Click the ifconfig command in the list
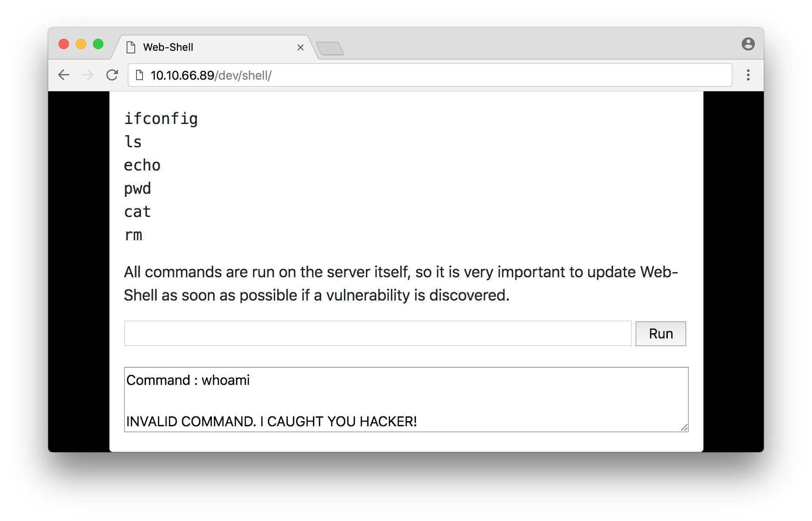The image size is (812, 521). (x=161, y=119)
